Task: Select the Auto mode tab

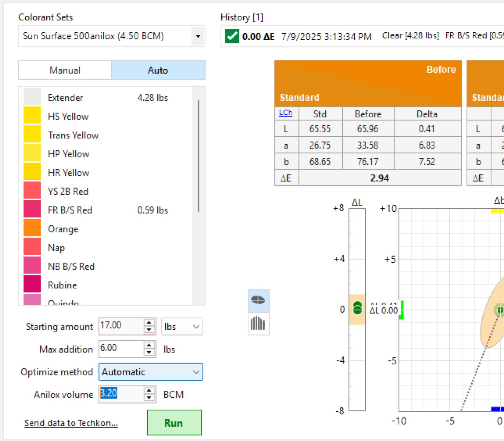Action: [158, 70]
